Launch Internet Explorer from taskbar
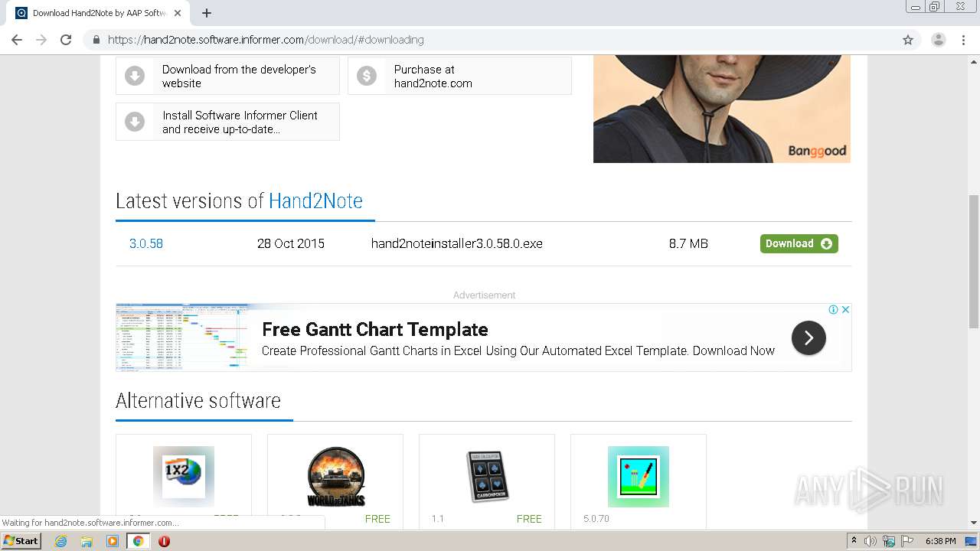 (61, 541)
